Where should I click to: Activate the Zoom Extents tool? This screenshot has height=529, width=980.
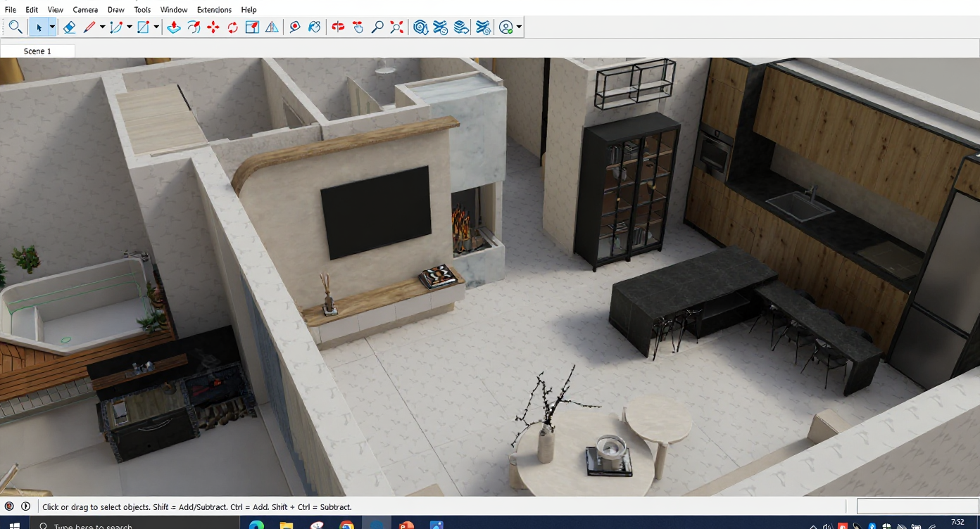click(397, 27)
